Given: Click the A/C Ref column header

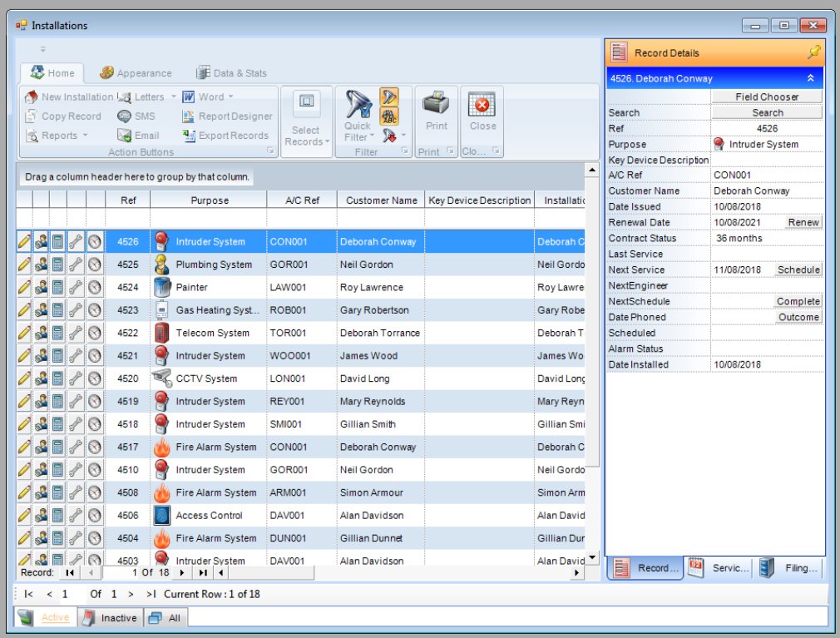Looking at the screenshot, I should tap(302, 200).
